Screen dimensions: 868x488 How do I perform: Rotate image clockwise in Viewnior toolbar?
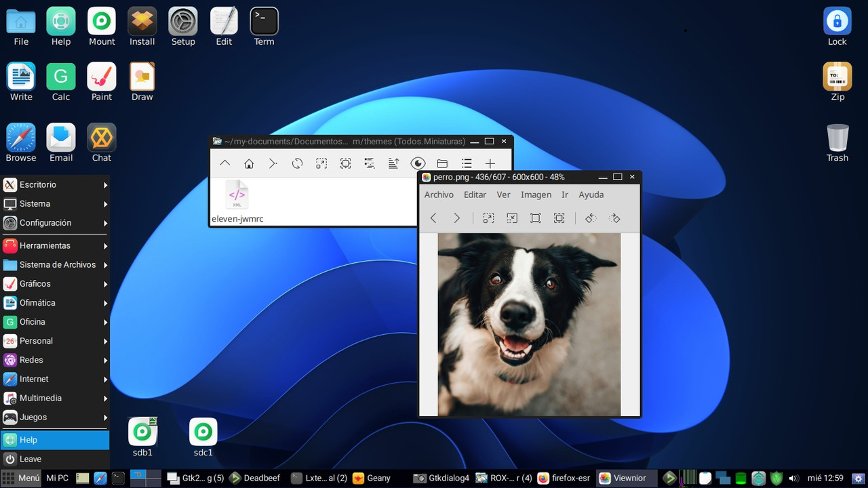click(614, 218)
